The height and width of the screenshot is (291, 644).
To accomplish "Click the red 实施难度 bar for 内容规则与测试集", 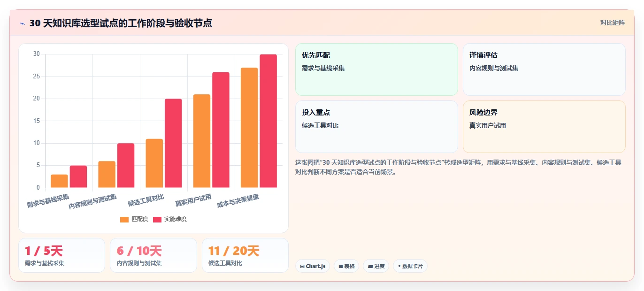I will [126, 166].
